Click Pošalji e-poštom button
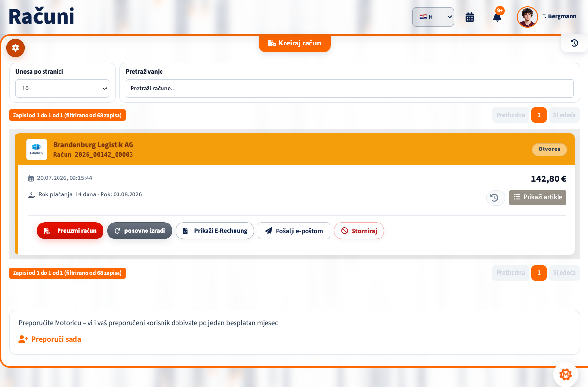Viewport: 588px width, 387px height. point(294,231)
